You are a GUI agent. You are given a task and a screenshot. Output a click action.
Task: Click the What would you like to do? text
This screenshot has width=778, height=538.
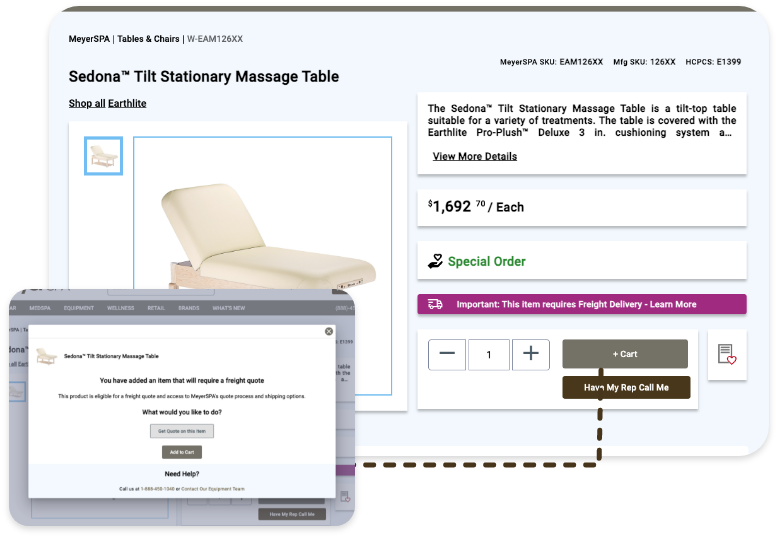[182, 412]
